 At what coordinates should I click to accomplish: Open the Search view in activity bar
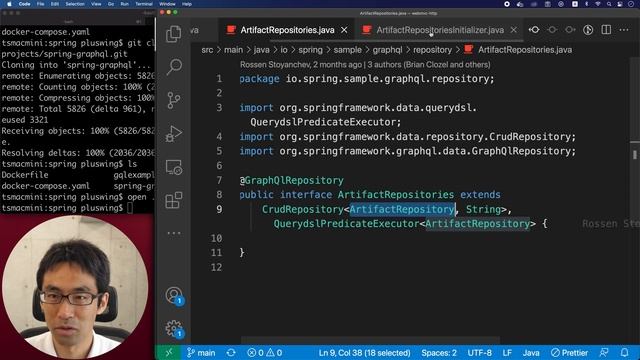click(x=173, y=67)
